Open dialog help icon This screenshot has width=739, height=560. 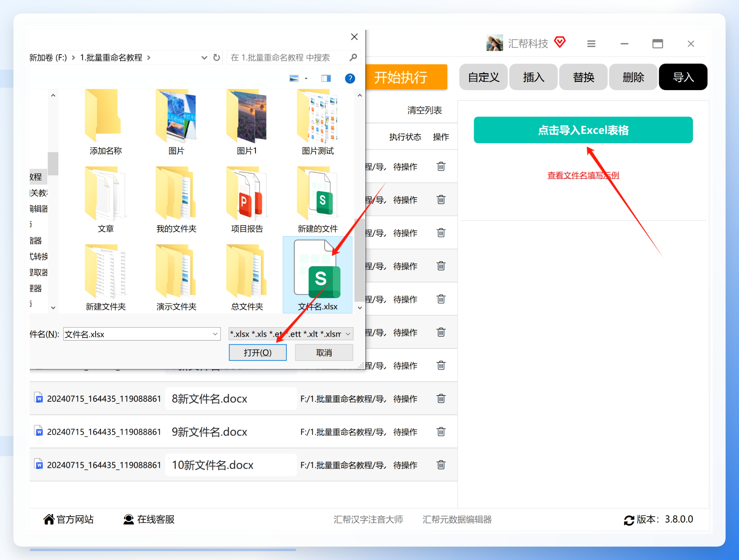[350, 78]
